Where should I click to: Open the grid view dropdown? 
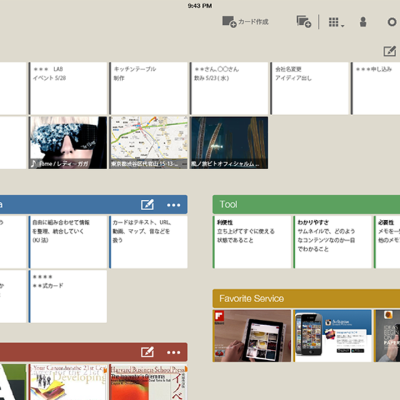point(336,22)
